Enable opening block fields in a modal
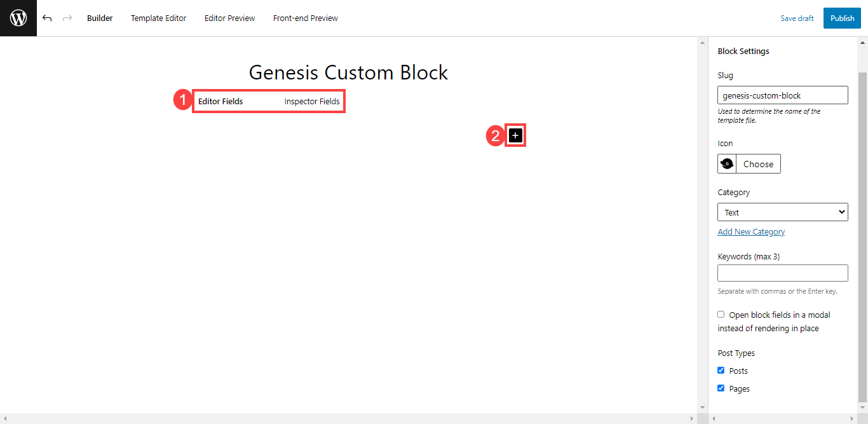868x424 pixels. [x=721, y=314]
